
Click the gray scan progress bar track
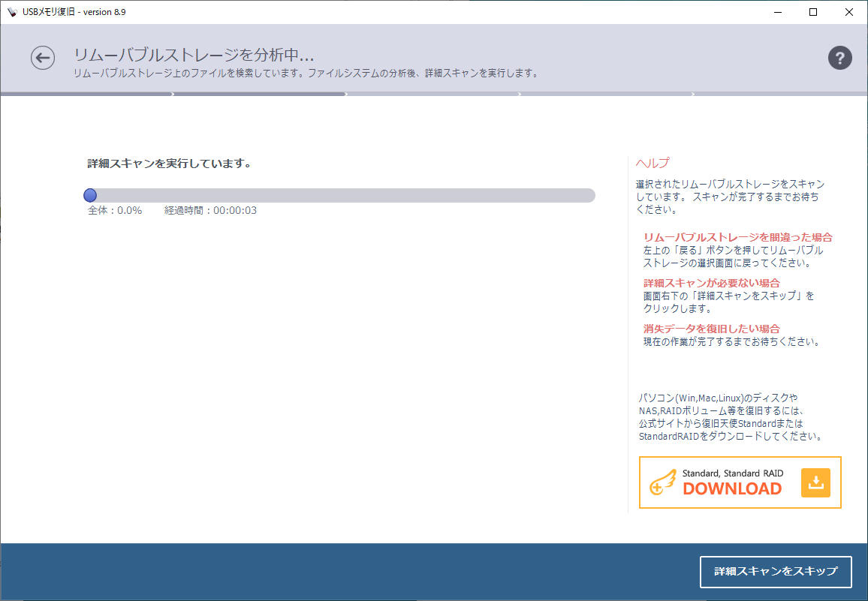click(x=339, y=195)
